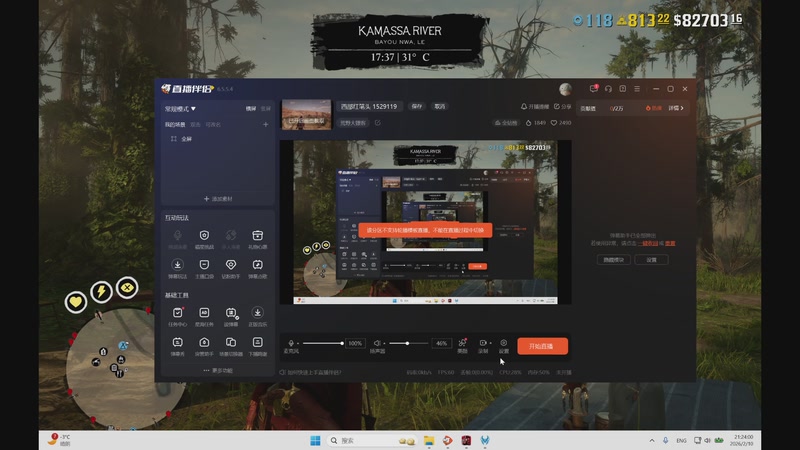Viewport: 800px width, 450px height.
Task: Edit the stream title input field
Action: [369, 107]
